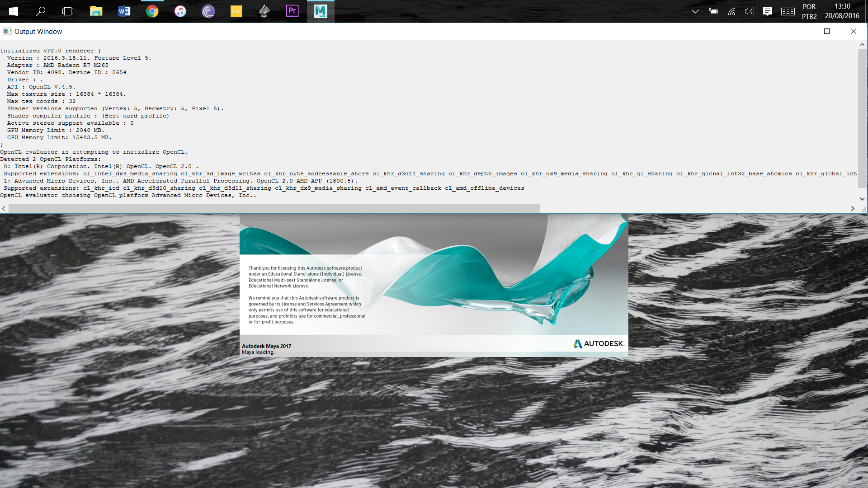Expand the hidden system tray icons chevron
Screen dimensions: 868x488
click(695, 11)
